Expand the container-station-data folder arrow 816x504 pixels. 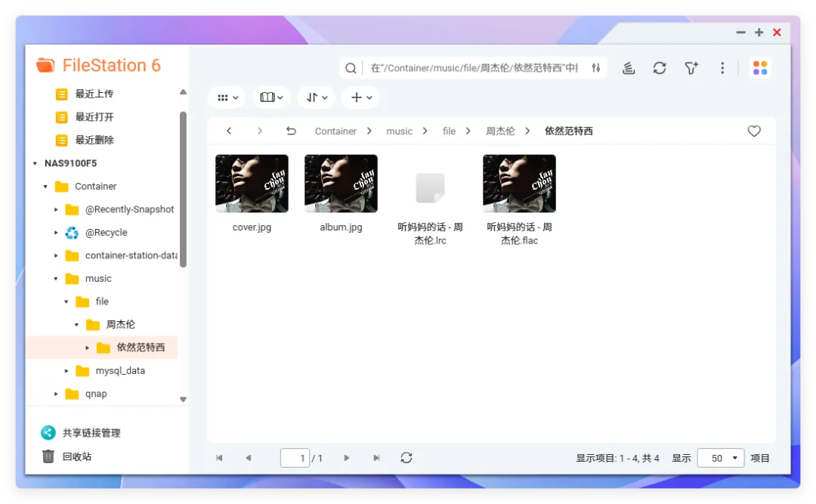(56, 255)
